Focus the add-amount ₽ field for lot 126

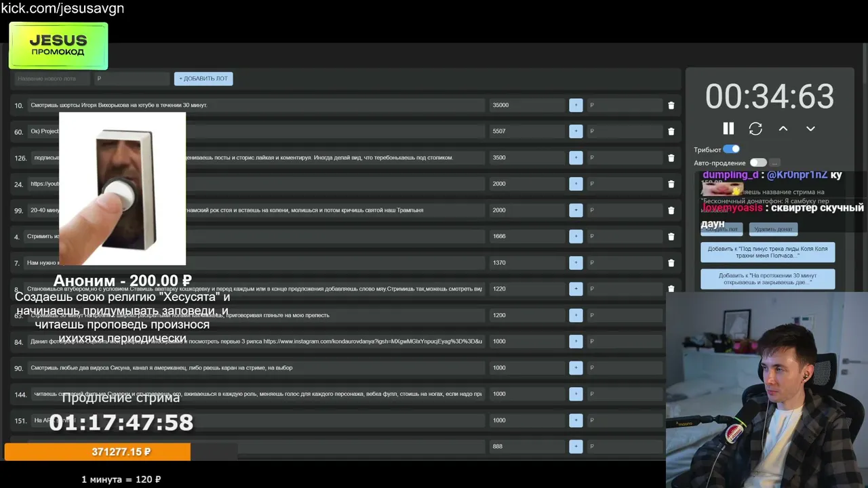pyautogui.click(x=625, y=157)
